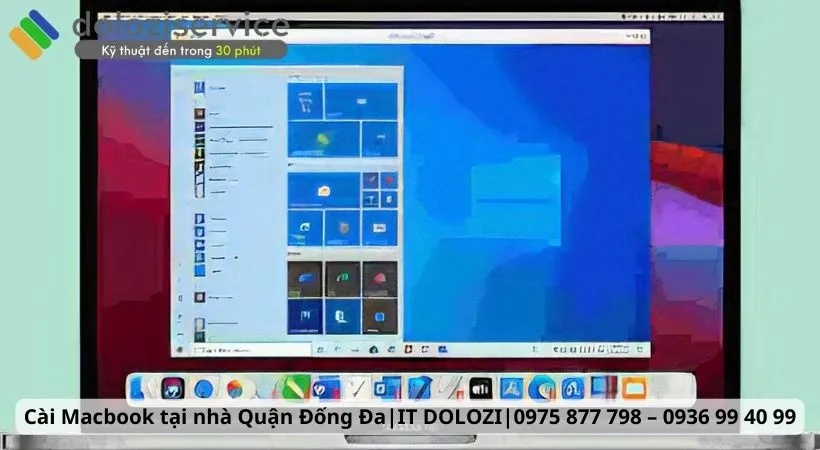
Task: Open the multicolored round icon in the Dock
Action: click(235, 389)
